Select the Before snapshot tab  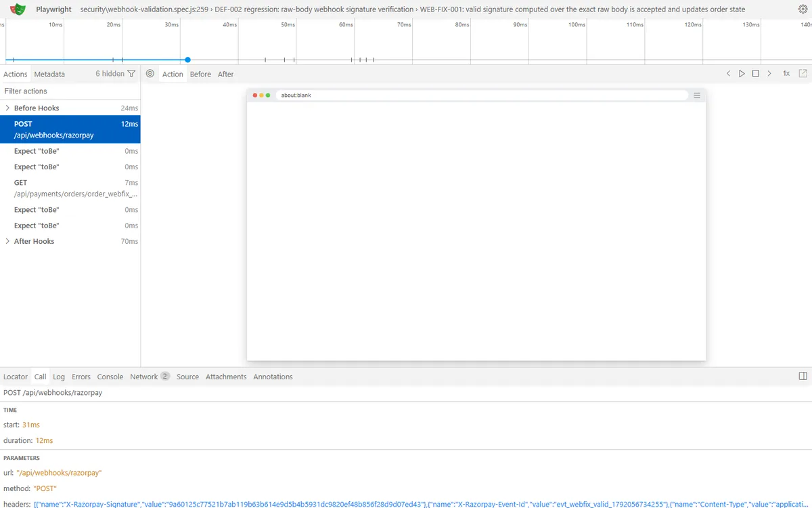pyautogui.click(x=200, y=74)
